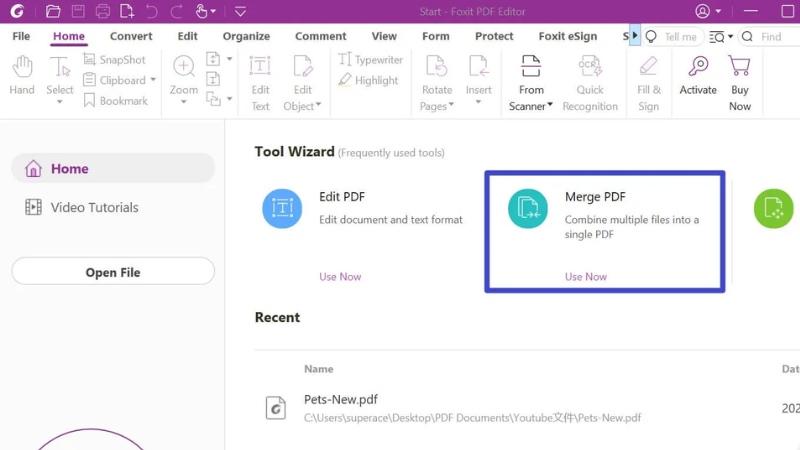Viewport: 800px width, 450px height.
Task: Click the green tool wizard circle icon
Action: (773, 208)
